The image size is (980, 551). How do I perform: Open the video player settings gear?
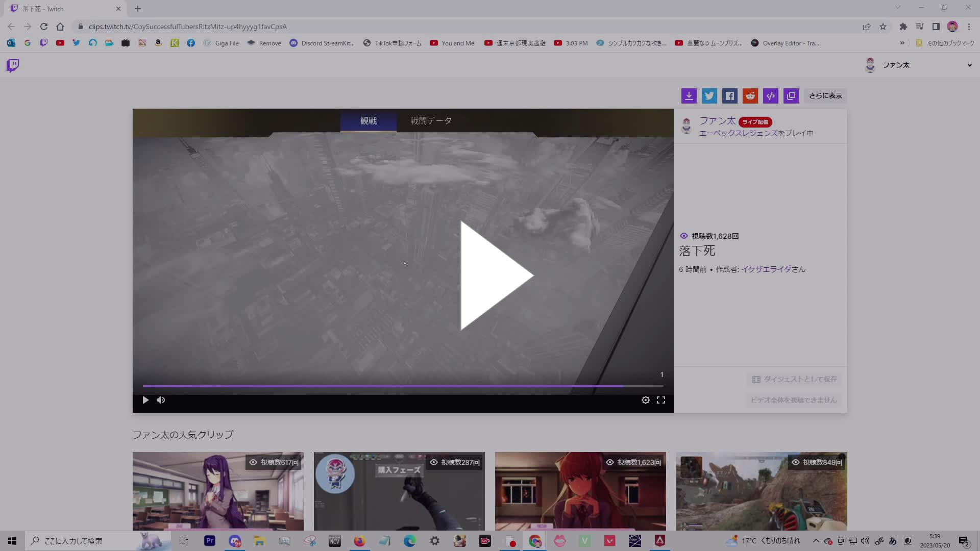pyautogui.click(x=645, y=400)
